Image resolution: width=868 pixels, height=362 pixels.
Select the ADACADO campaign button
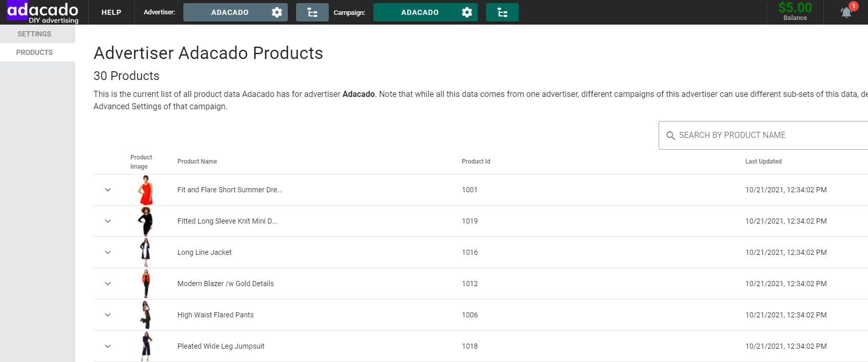tap(420, 12)
